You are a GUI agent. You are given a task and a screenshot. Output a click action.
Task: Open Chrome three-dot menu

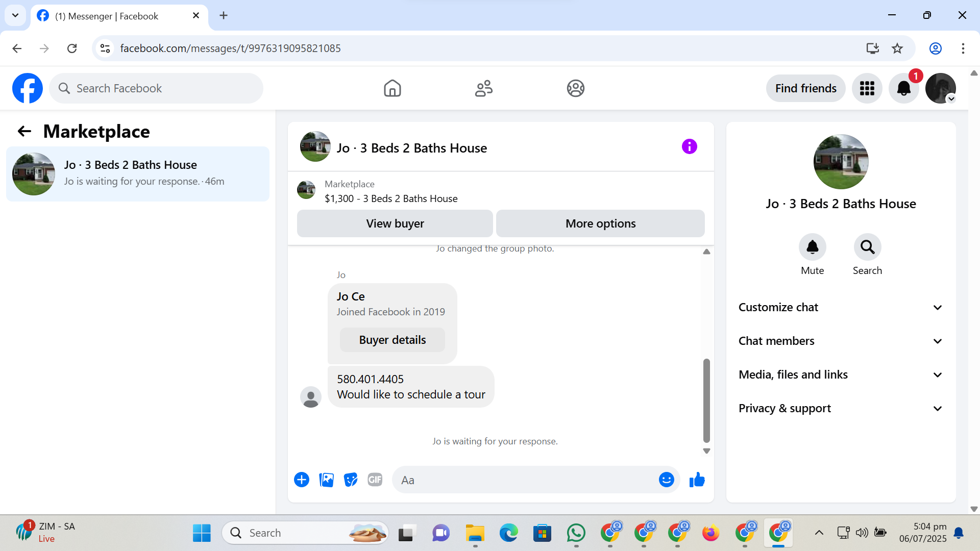(963, 48)
